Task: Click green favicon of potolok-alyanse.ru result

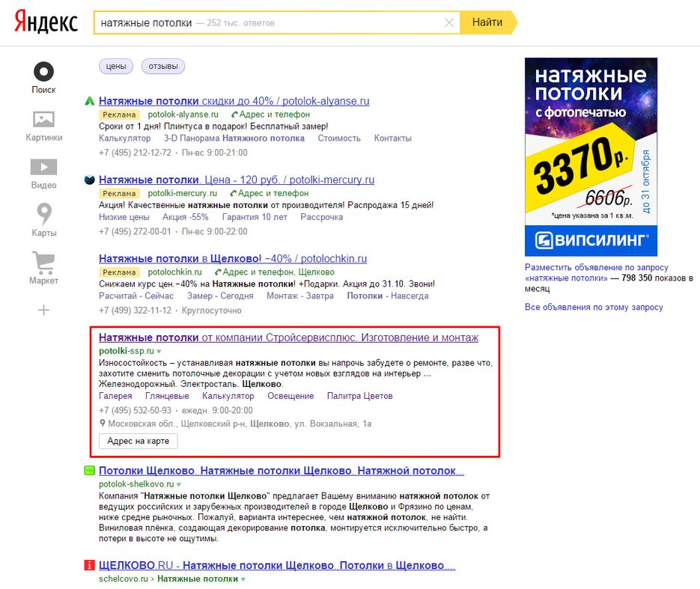Action: tap(89, 101)
